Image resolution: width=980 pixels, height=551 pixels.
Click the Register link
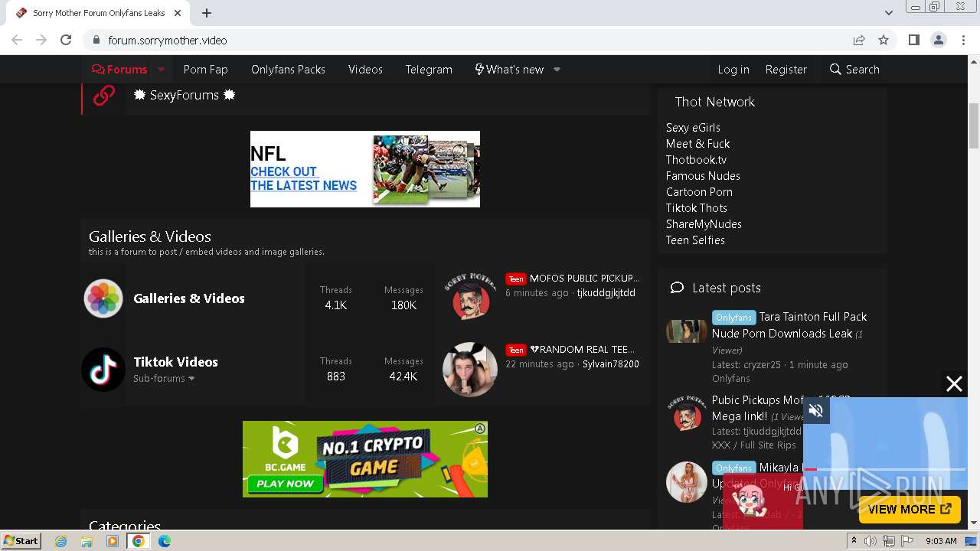tap(786, 69)
